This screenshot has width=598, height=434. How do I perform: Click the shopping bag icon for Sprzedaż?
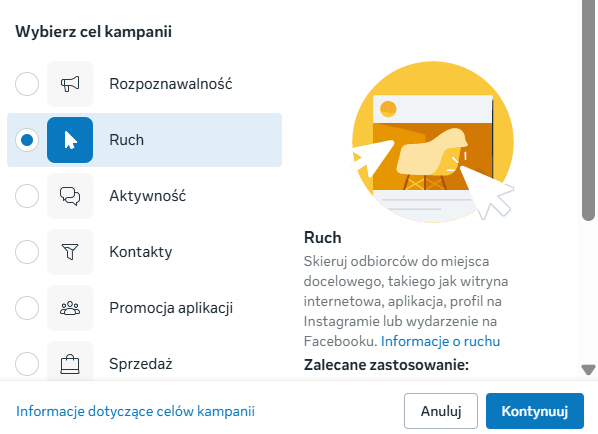pyautogui.click(x=70, y=362)
